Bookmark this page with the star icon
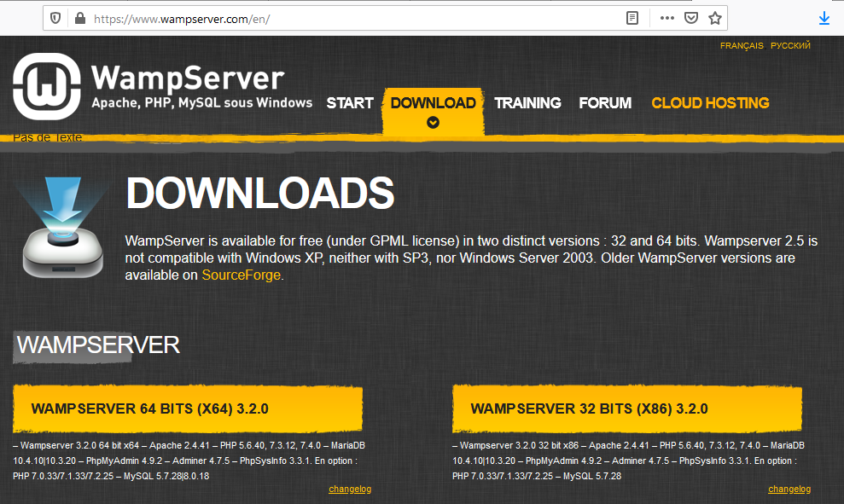Viewport: 844px width, 504px height. (715, 18)
